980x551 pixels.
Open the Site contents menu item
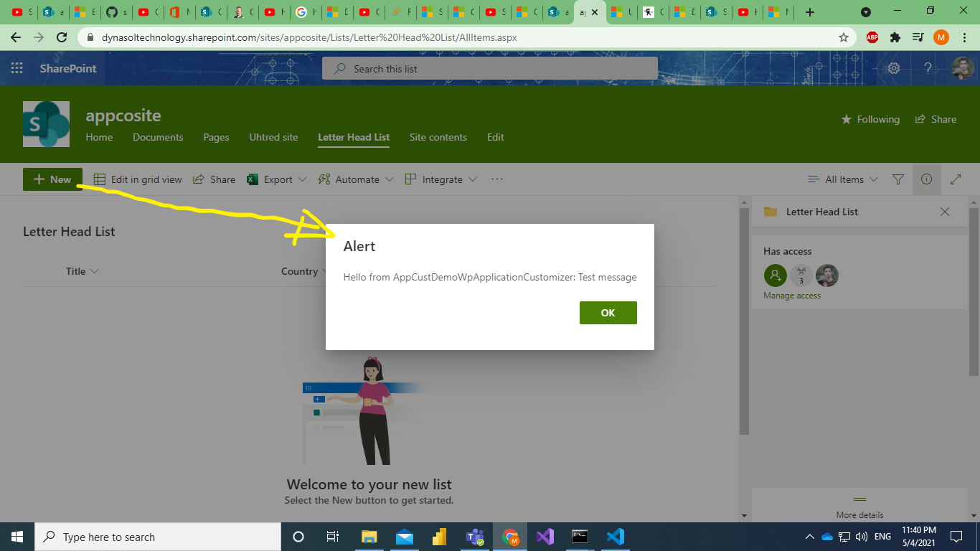[x=438, y=137]
